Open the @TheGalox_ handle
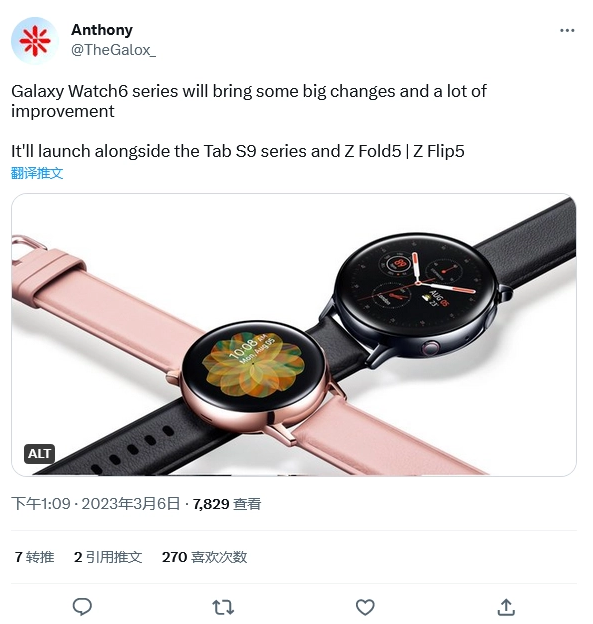Viewport: 593px width, 624px height. coord(113,50)
